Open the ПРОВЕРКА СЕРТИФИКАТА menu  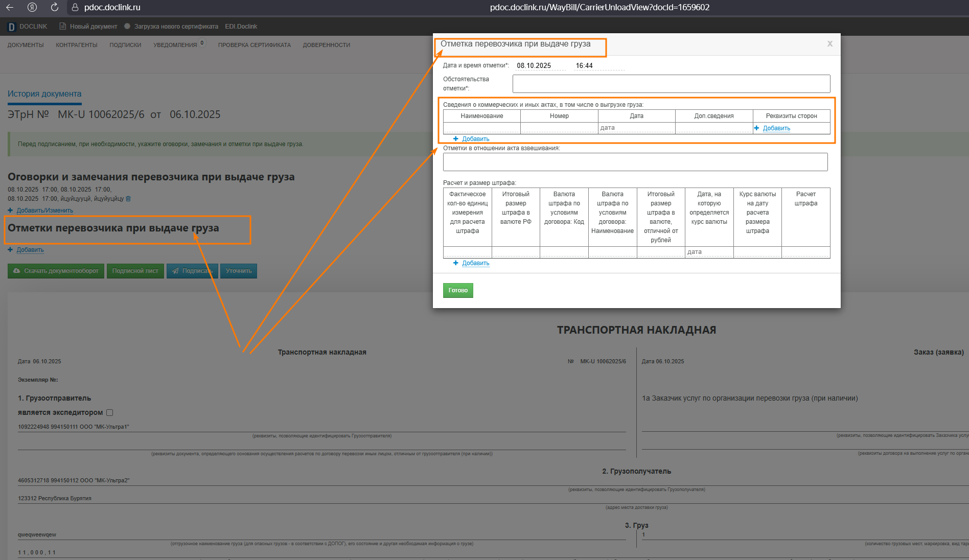(255, 45)
